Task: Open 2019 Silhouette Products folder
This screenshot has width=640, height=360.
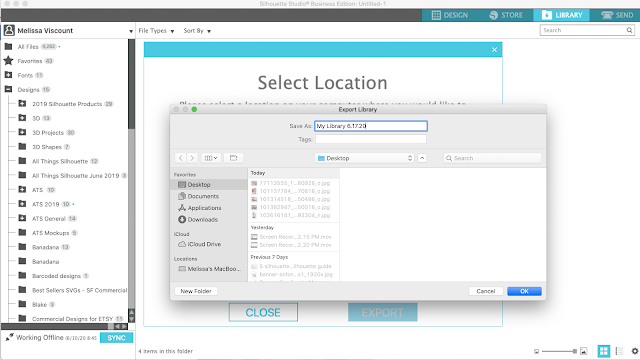Action: pyautogui.click(x=66, y=104)
